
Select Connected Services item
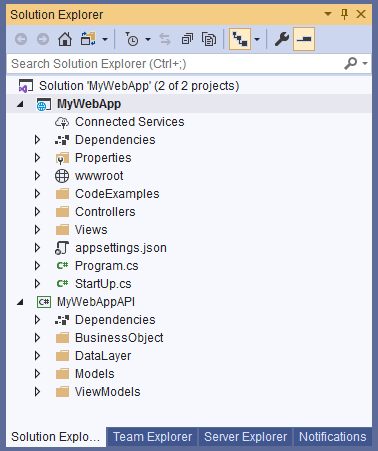(x=129, y=122)
